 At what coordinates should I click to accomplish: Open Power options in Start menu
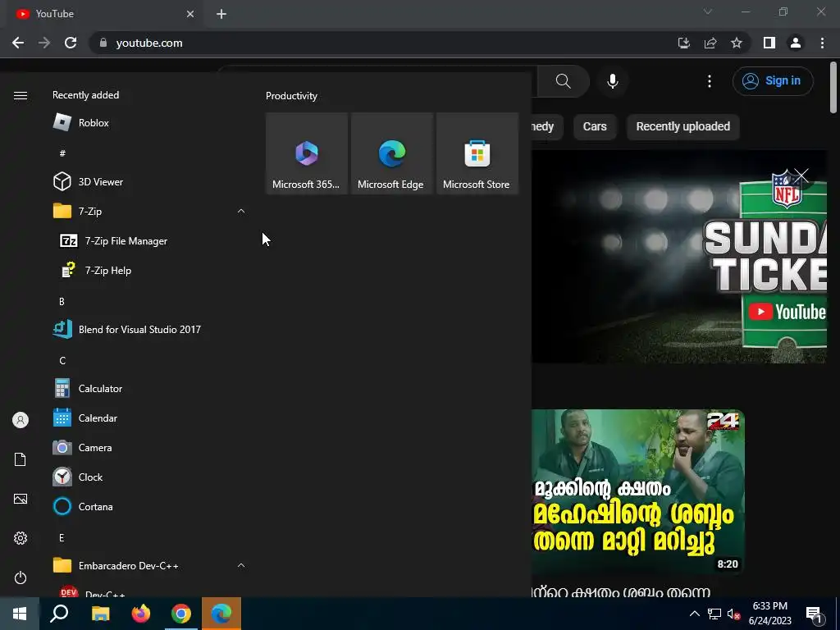(x=21, y=577)
